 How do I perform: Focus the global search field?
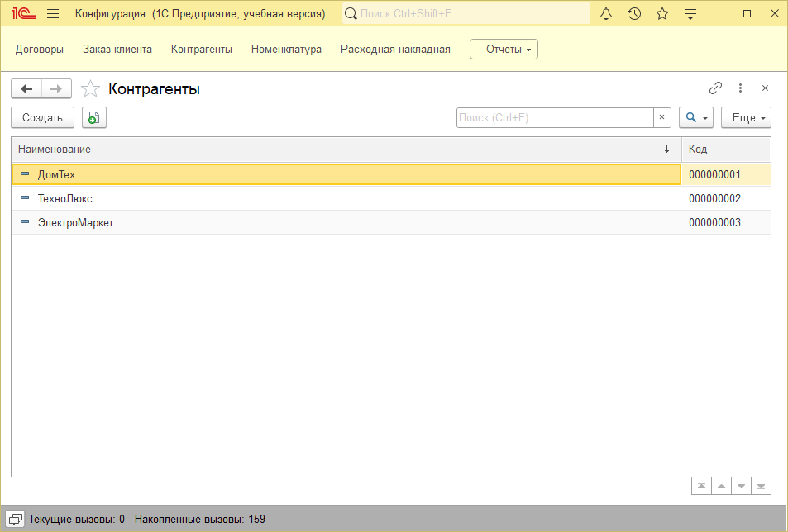(x=466, y=13)
